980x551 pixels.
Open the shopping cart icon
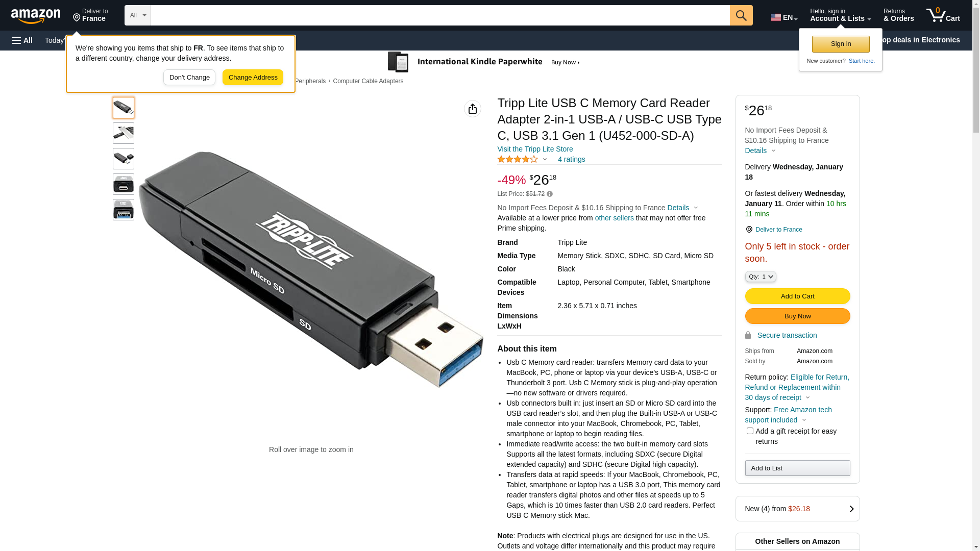pos(943,15)
